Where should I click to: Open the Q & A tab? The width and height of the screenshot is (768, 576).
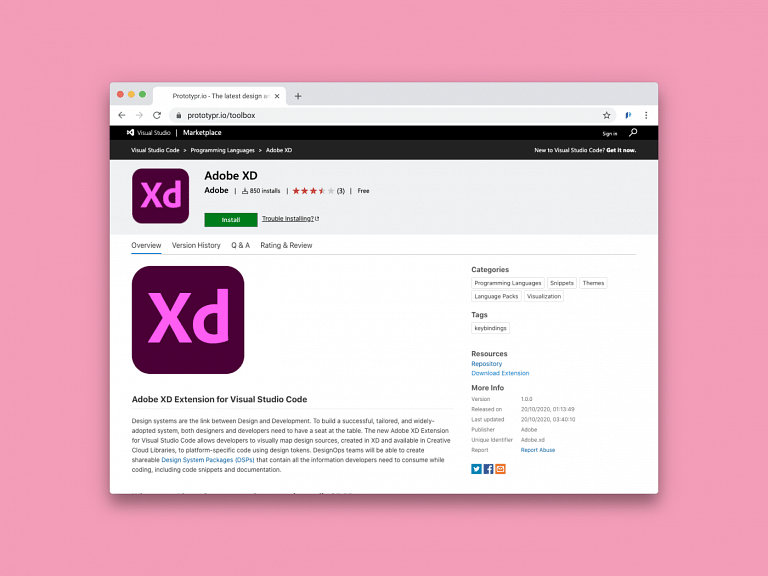(240, 245)
